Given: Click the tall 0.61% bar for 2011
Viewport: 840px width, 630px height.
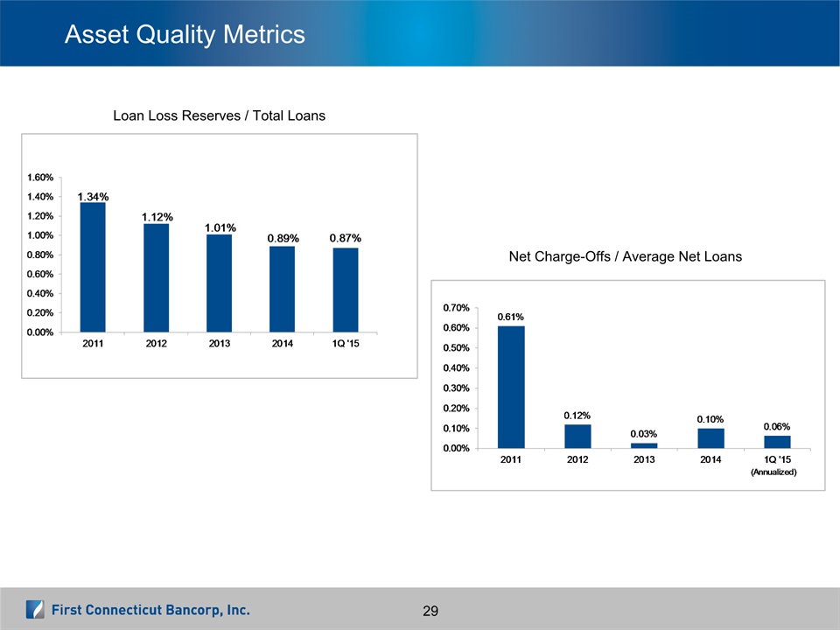Looking at the screenshot, I should (x=511, y=387).
